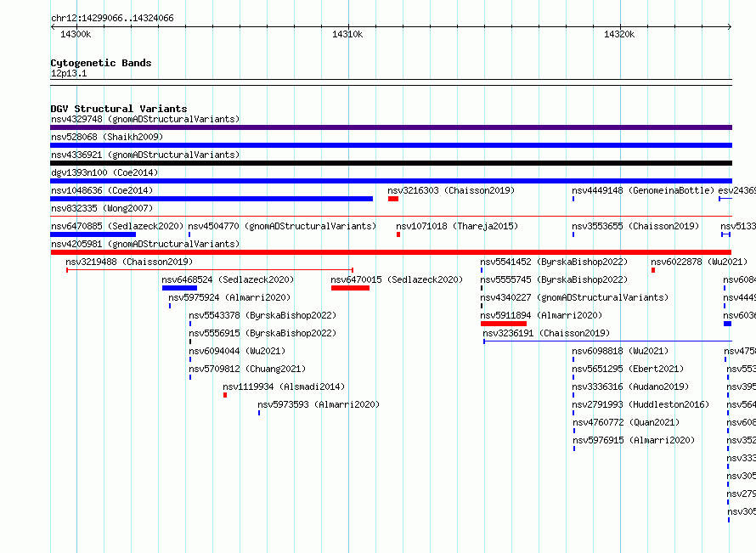Open nsv3553655 (Chaisson2019) label
Image resolution: width=756 pixels, height=553 pixels.
coord(635,226)
